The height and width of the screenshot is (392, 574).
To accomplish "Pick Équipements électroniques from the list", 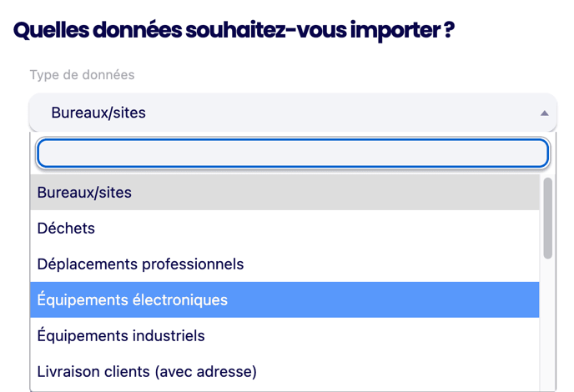I will click(x=284, y=299).
